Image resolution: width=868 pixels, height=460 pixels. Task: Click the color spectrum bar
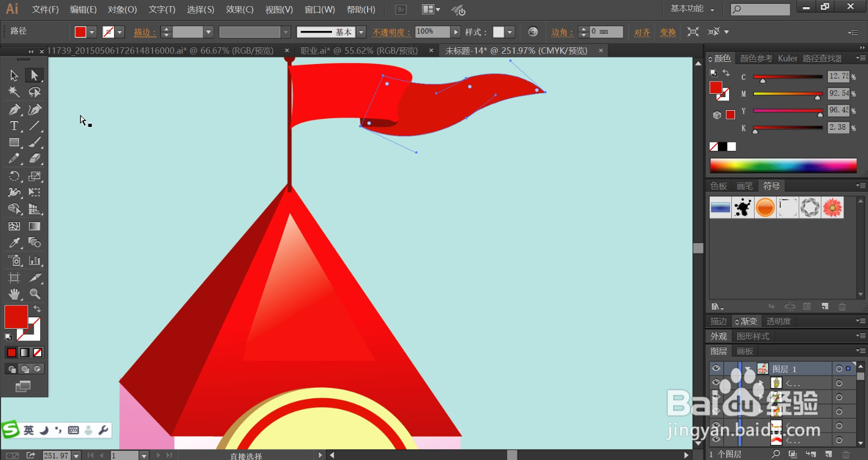783,165
